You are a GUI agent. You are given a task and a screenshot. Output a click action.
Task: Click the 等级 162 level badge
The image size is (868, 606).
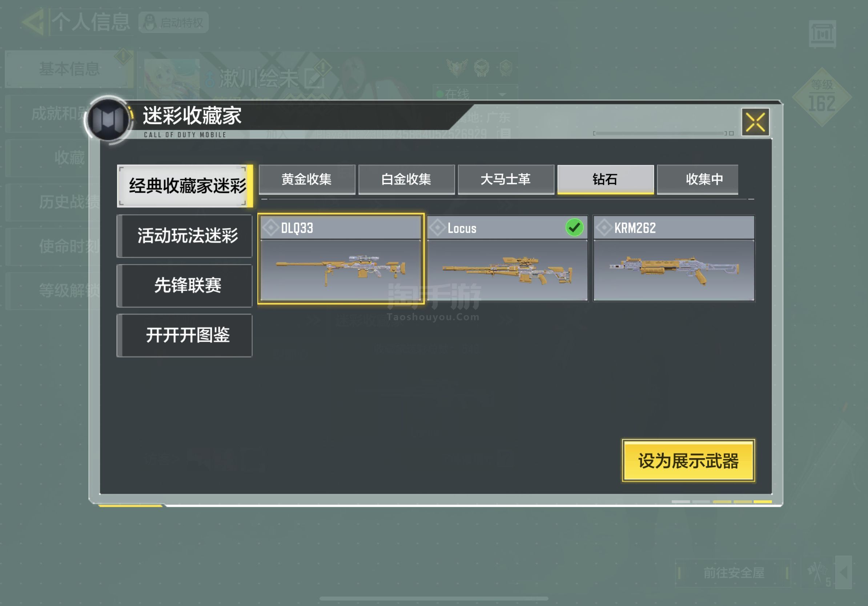[822, 97]
